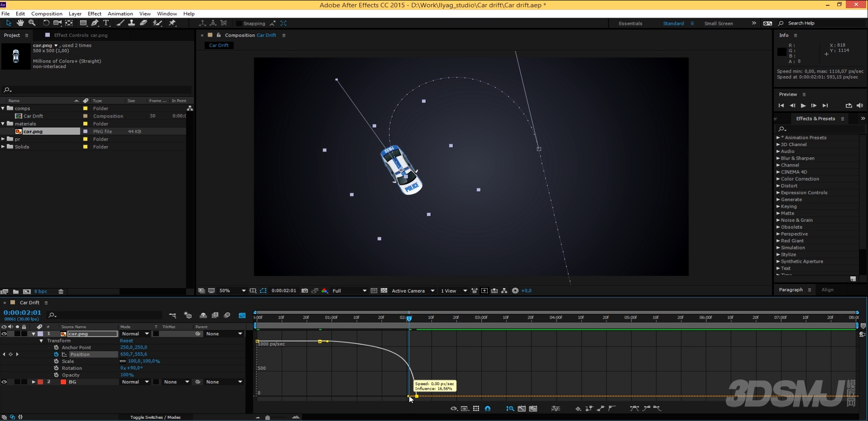Click Easy Ease keyframe button in graph editor
This screenshot has height=421, width=868.
(634, 409)
